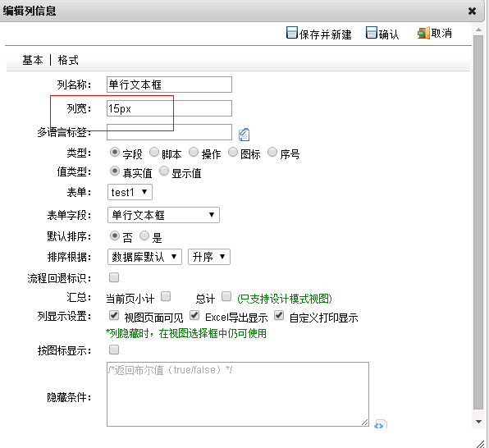Enable the 流程回退标识 checkbox

point(114,277)
